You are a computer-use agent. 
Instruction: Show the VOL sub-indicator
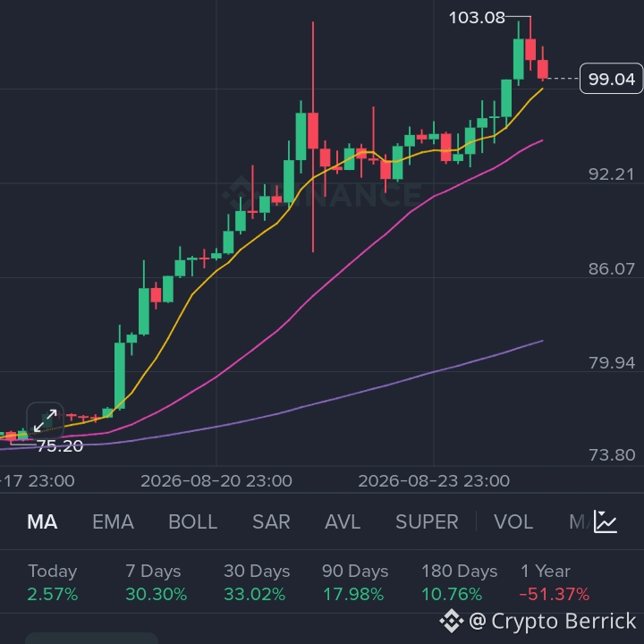point(513,522)
